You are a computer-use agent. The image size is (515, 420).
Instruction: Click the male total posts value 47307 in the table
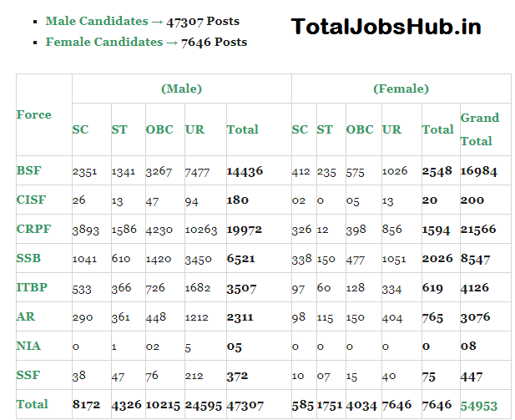click(x=245, y=405)
